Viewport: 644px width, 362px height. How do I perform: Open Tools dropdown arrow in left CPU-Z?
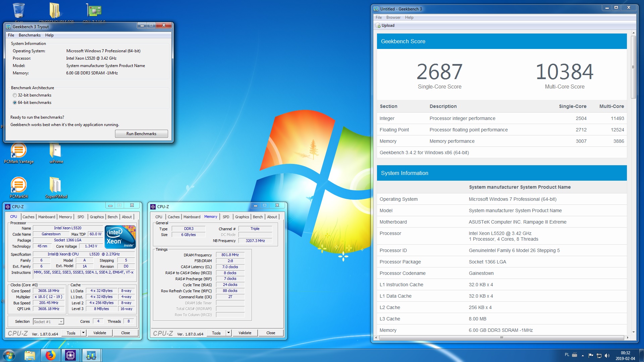pyautogui.click(x=83, y=333)
